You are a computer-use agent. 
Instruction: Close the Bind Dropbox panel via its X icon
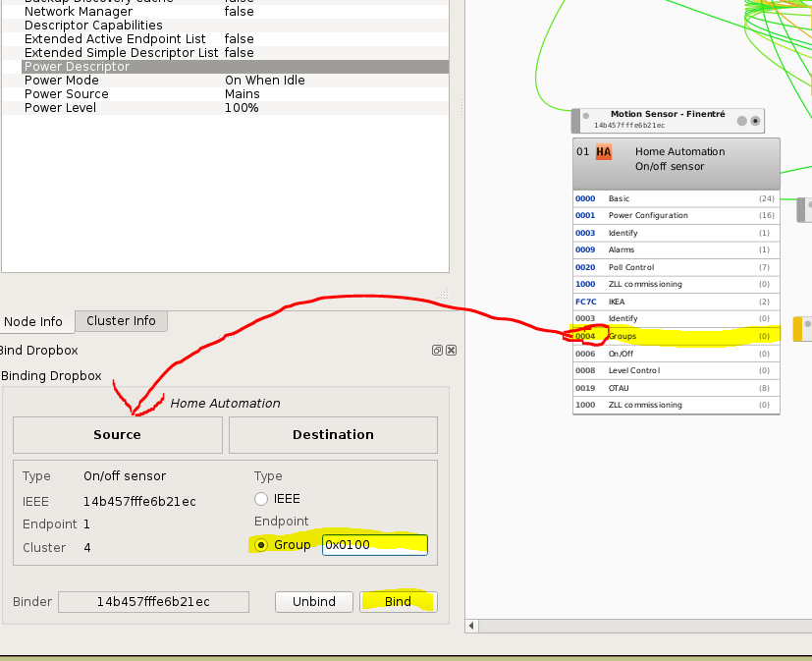pyautogui.click(x=450, y=350)
